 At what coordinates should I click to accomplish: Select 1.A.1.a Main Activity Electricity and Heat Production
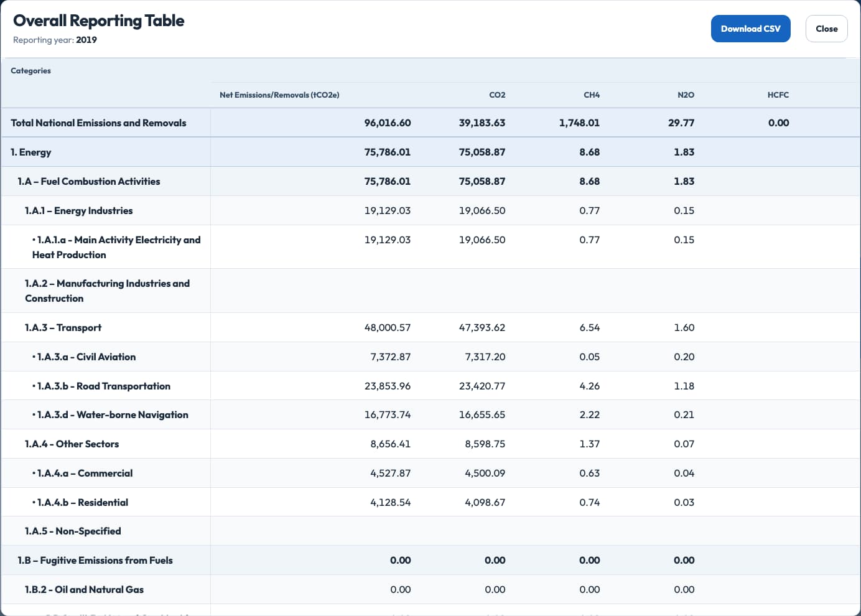point(116,247)
